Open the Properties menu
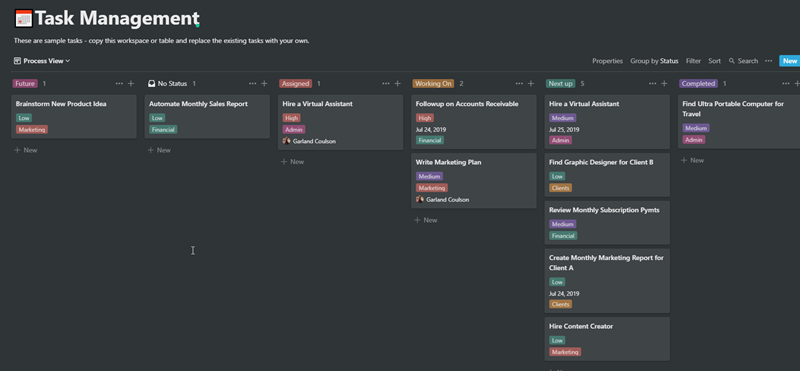 click(x=607, y=61)
